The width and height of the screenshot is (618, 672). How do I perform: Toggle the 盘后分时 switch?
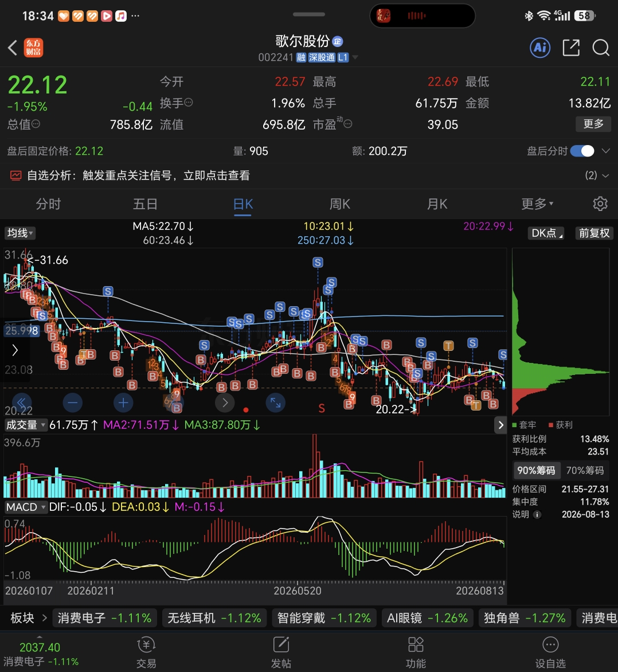pos(582,151)
